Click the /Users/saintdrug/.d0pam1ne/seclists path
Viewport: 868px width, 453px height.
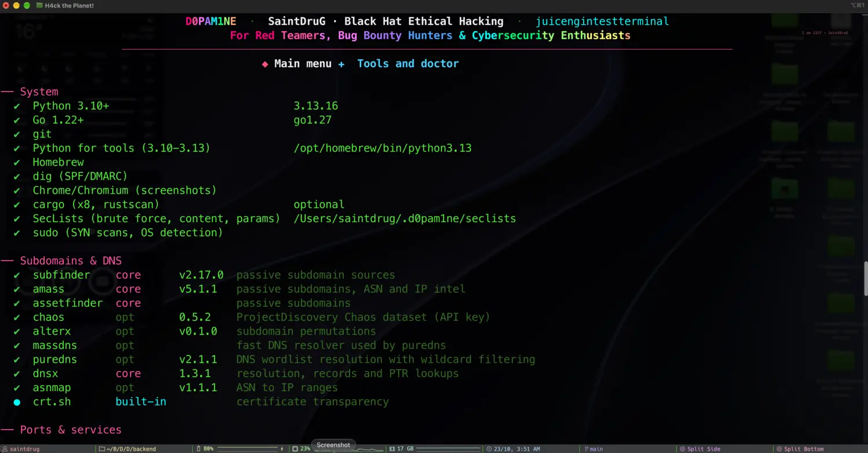point(404,219)
